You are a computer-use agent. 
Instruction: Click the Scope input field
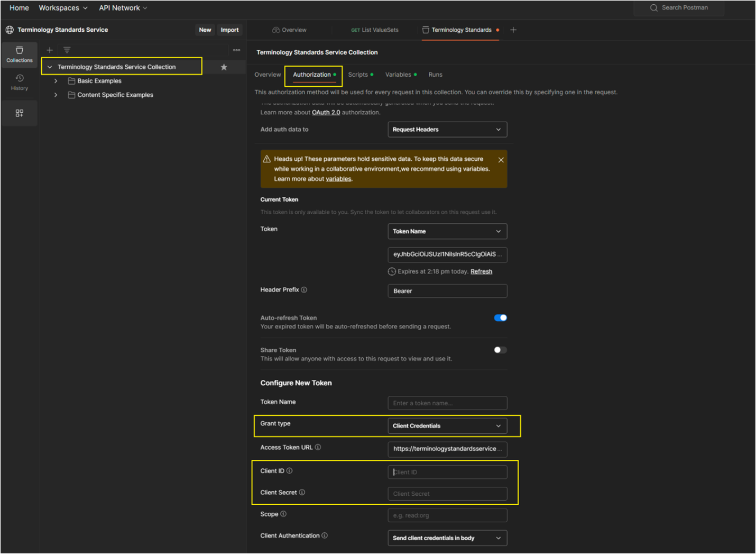447,515
